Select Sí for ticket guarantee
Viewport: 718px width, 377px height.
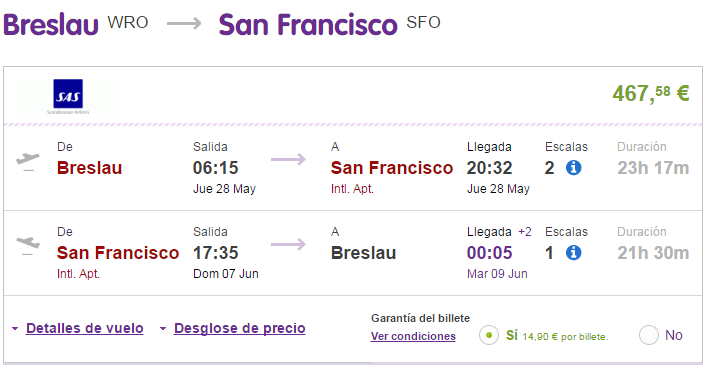(489, 335)
